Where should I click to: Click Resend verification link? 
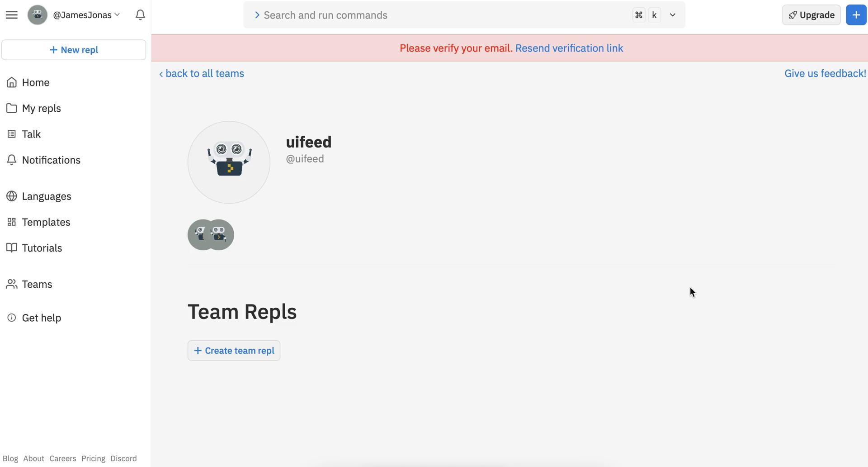(x=569, y=48)
